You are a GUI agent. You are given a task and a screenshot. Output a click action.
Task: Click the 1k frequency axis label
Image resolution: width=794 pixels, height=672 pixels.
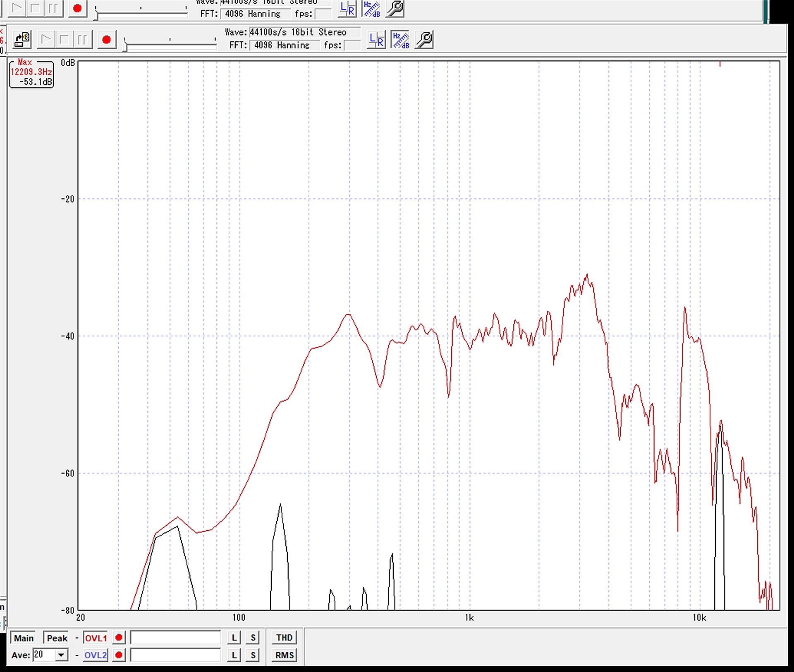pos(469,618)
